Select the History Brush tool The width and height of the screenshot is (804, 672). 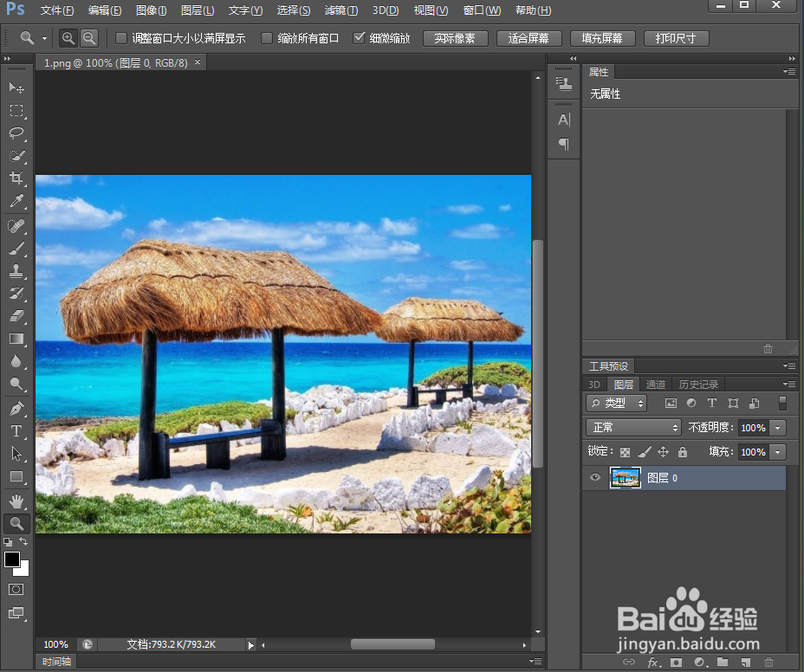pos(16,294)
